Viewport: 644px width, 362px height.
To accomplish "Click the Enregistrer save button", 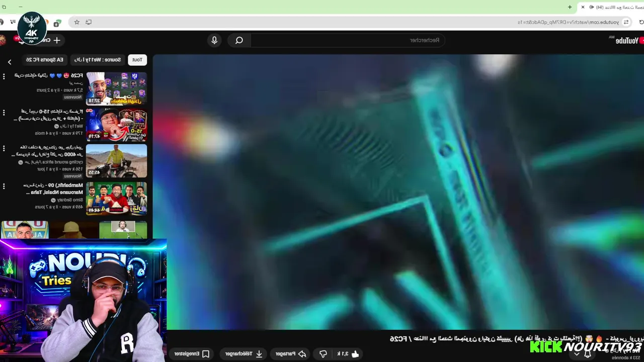I will [x=192, y=354].
